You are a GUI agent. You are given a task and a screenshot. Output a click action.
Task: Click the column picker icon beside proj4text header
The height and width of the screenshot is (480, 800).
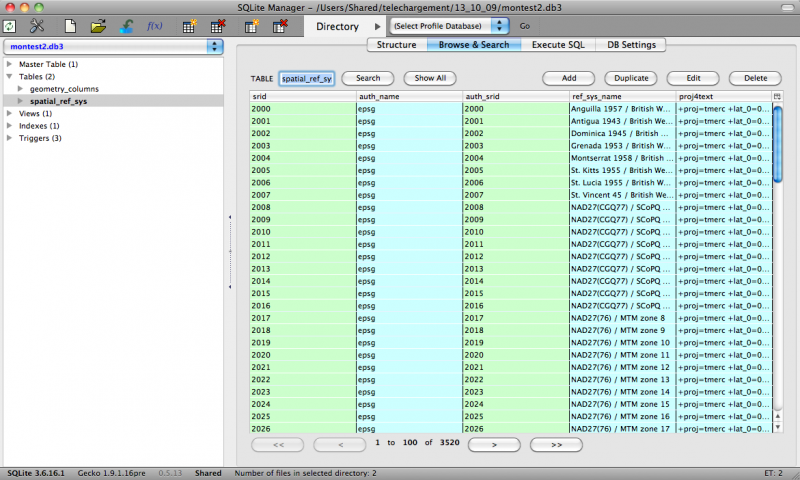777,96
